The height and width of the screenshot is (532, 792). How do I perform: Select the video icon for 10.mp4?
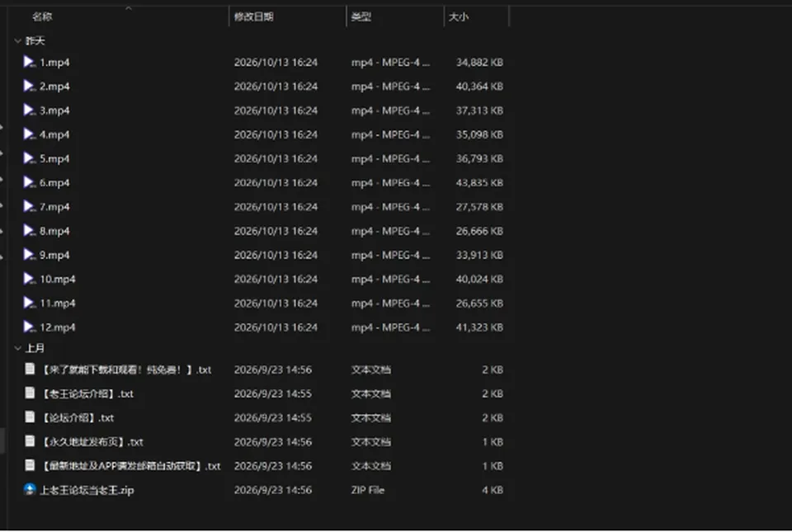30,279
